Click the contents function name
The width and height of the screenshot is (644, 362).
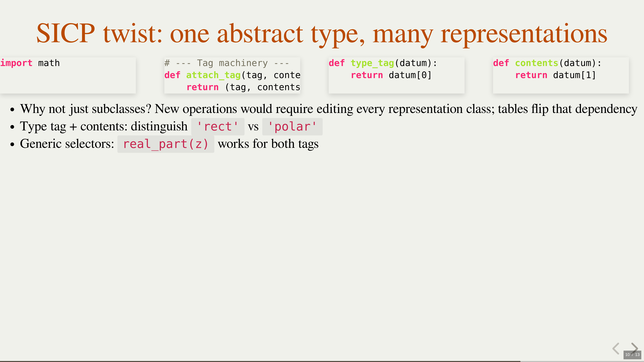click(537, 63)
